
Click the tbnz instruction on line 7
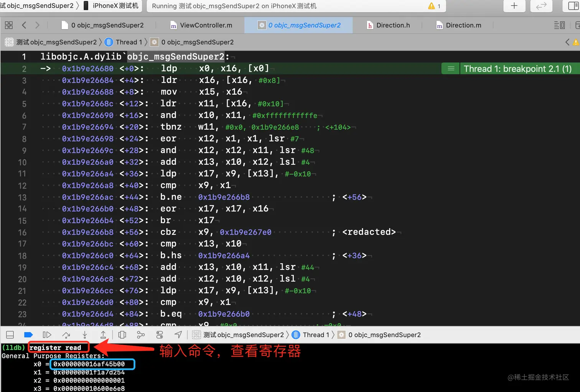pos(171,127)
